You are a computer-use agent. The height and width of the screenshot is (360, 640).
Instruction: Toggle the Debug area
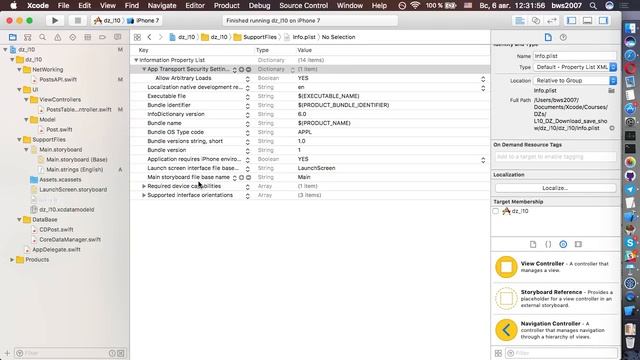587,20
